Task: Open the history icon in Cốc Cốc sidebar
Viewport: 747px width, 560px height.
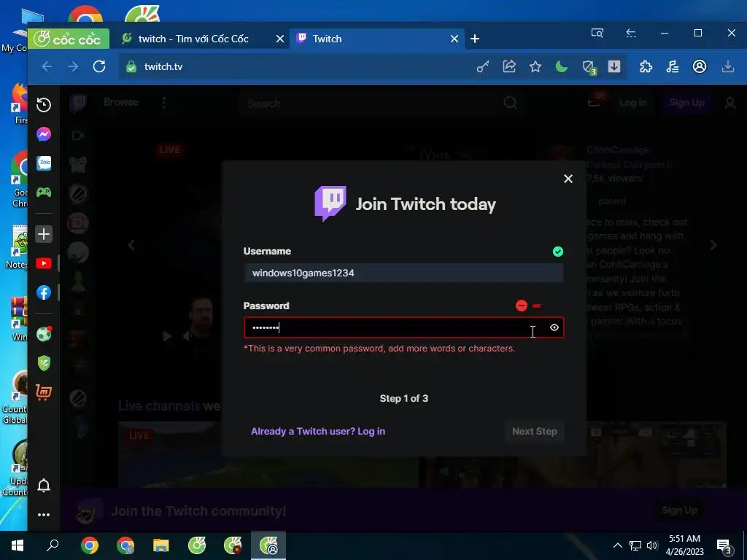Action: (x=44, y=105)
